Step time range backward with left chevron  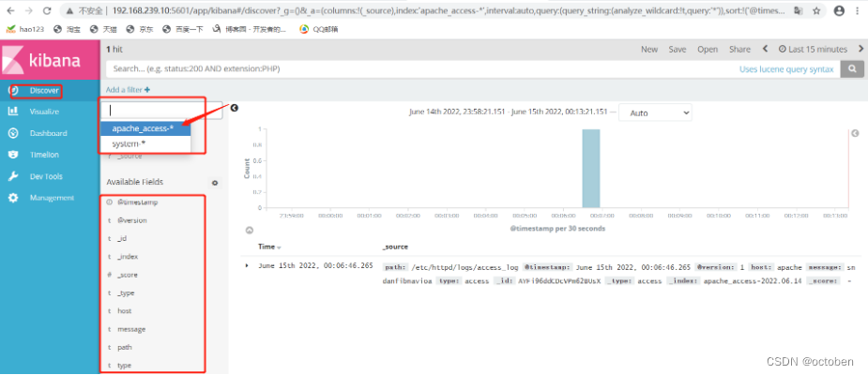pyautogui.click(x=765, y=49)
